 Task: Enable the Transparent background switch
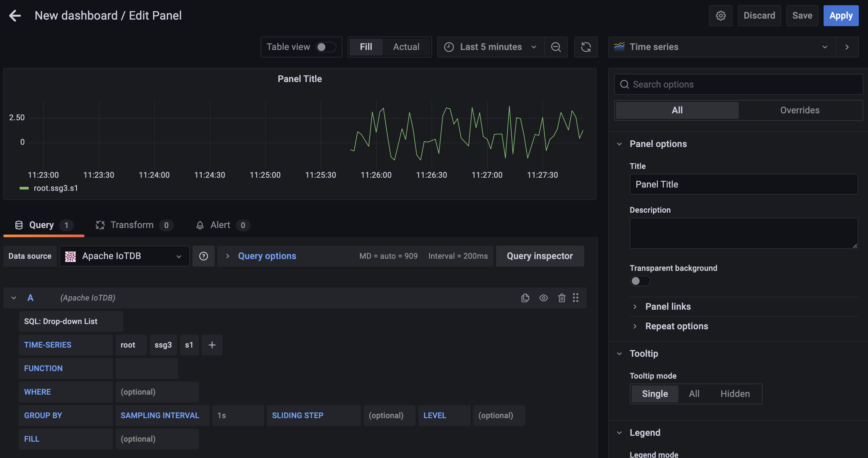pos(640,281)
